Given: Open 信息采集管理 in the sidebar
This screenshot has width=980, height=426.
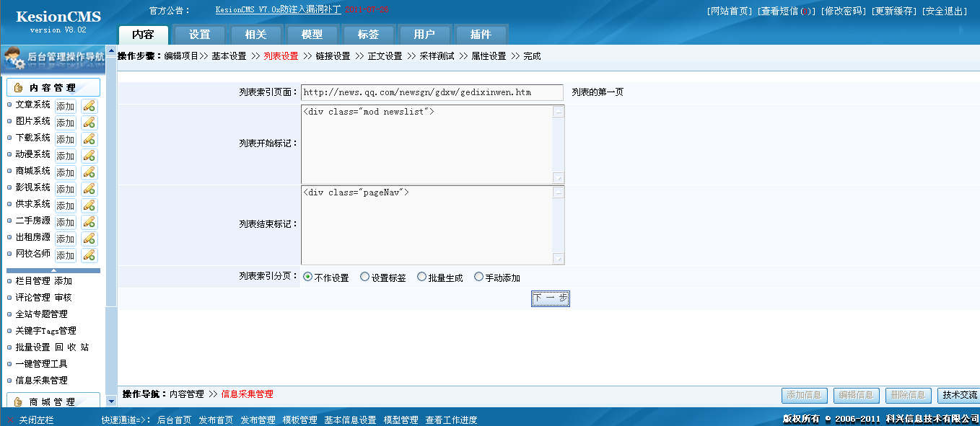Looking at the screenshot, I should pos(41,381).
